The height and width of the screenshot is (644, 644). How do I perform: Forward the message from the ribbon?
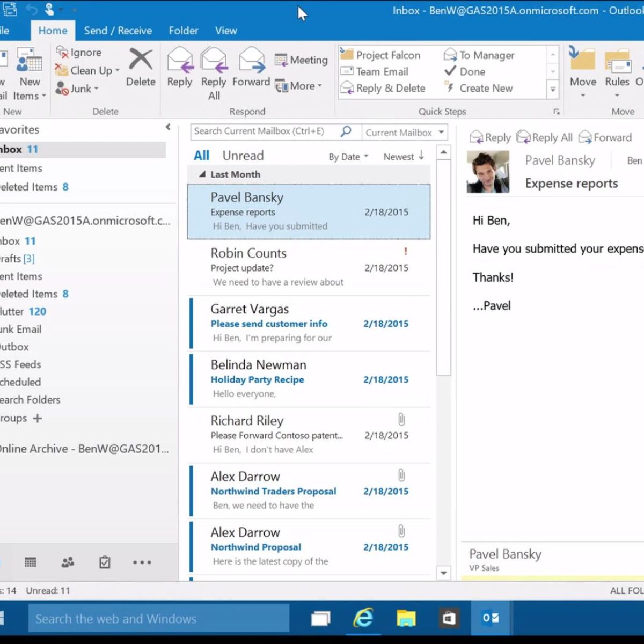click(x=251, y=68)
